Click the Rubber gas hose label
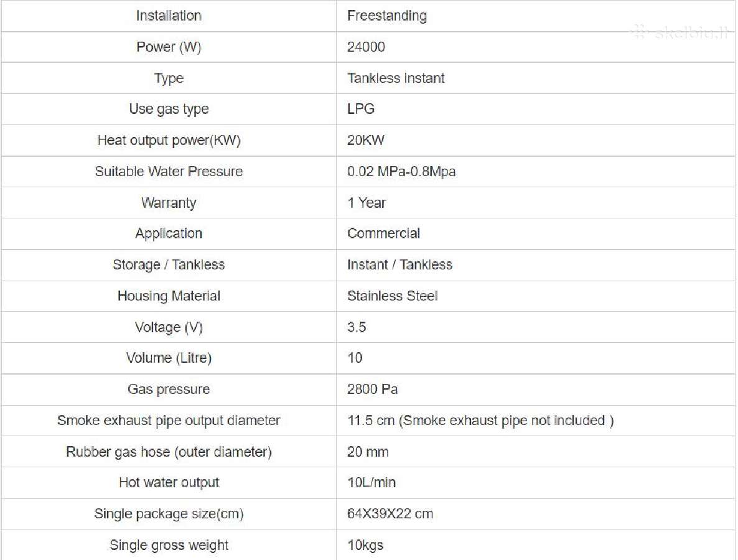 169,452
